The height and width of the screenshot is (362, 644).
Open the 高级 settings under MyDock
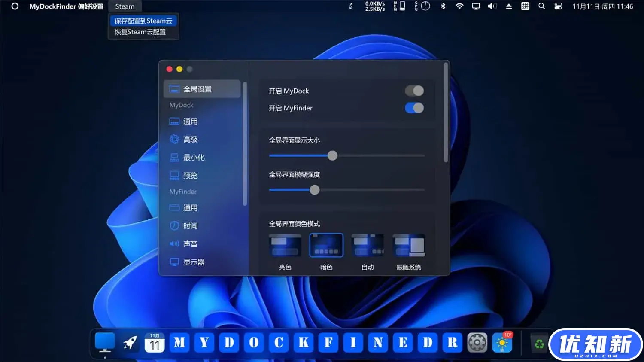tap(190, 139)
